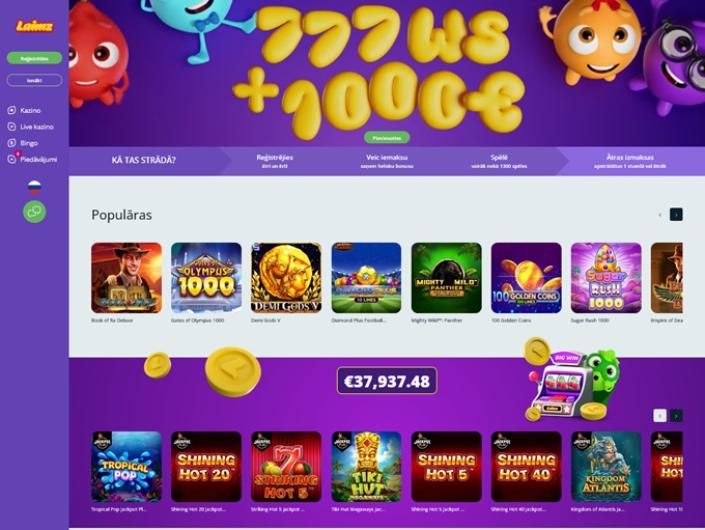Switch language via Russian flag icon
Image resolution: width=705 pixels, height=530 pixels.
point(35,187)
